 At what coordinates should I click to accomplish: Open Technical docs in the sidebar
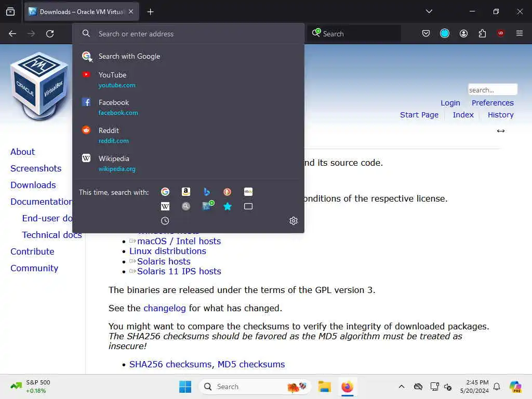[x=52, y=235]
